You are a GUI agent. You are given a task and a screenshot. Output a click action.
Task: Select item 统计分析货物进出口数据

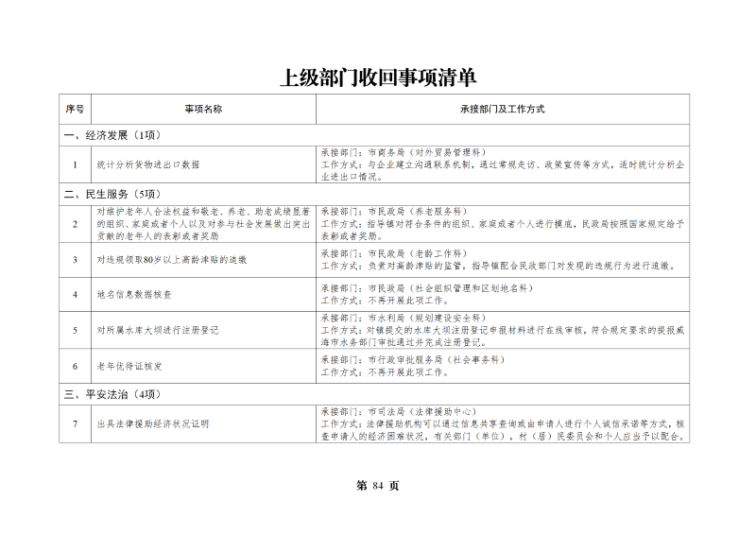coord(148,164)
